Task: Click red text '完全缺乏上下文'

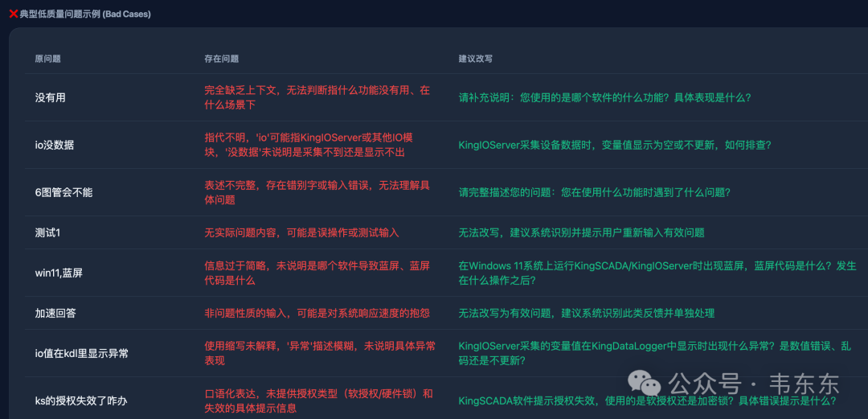Action: pos(241,90)
